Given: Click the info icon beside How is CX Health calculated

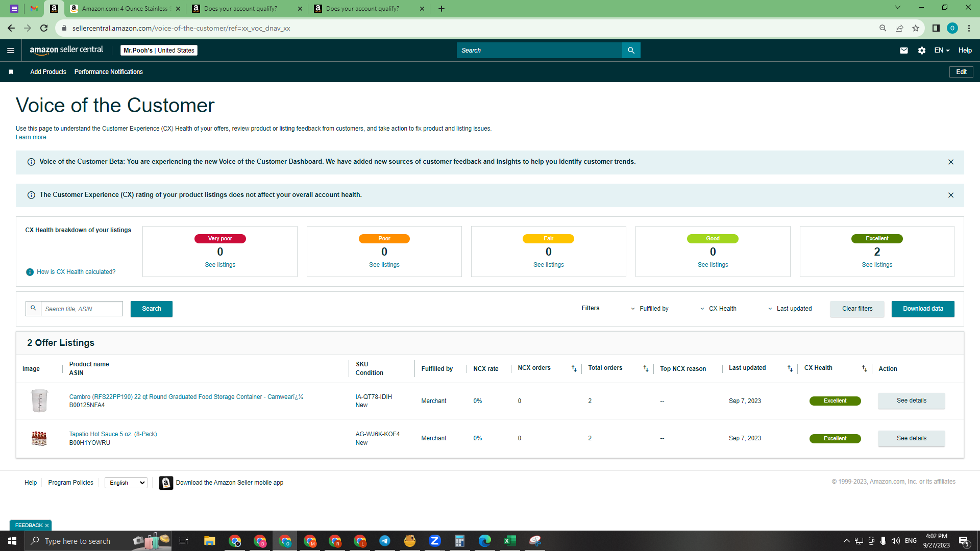Looking at the screenshot, I should click(x=30, y=272).
